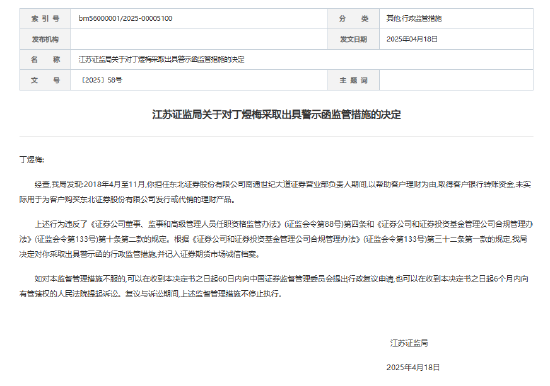Select index number bm56000001/2025-00005100

[x=125, y=19]
